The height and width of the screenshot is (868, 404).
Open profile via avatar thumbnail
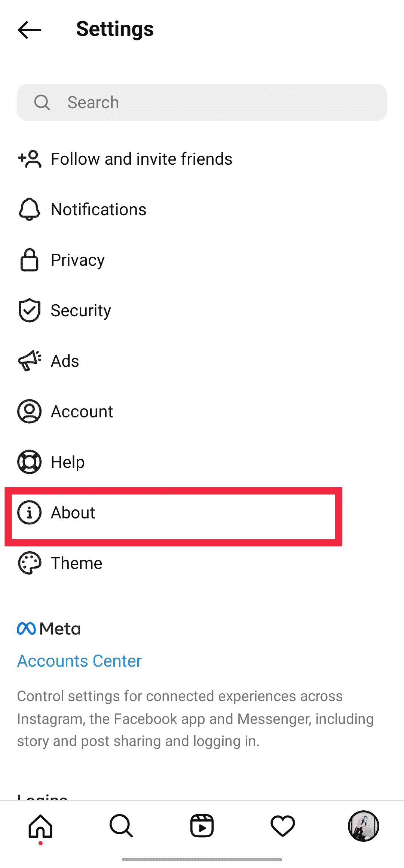[363, 826]
